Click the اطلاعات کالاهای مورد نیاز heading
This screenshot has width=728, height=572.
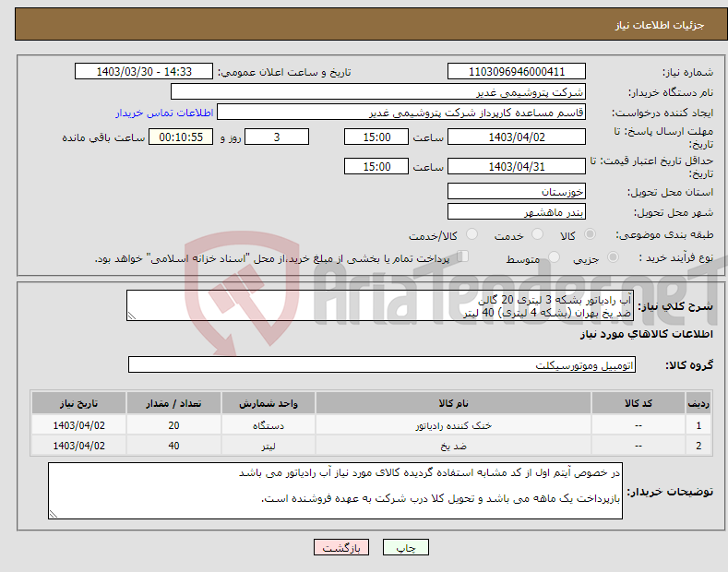(646, 334)
